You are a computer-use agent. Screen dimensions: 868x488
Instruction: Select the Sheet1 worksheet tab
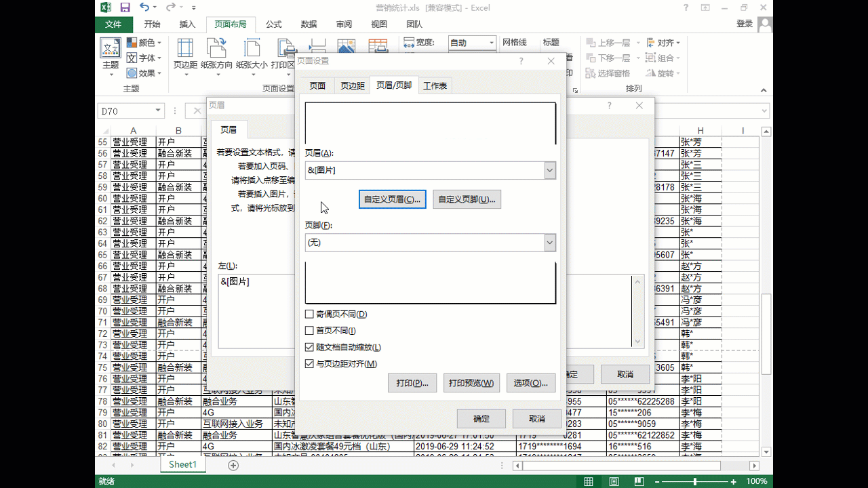(182, 465)
